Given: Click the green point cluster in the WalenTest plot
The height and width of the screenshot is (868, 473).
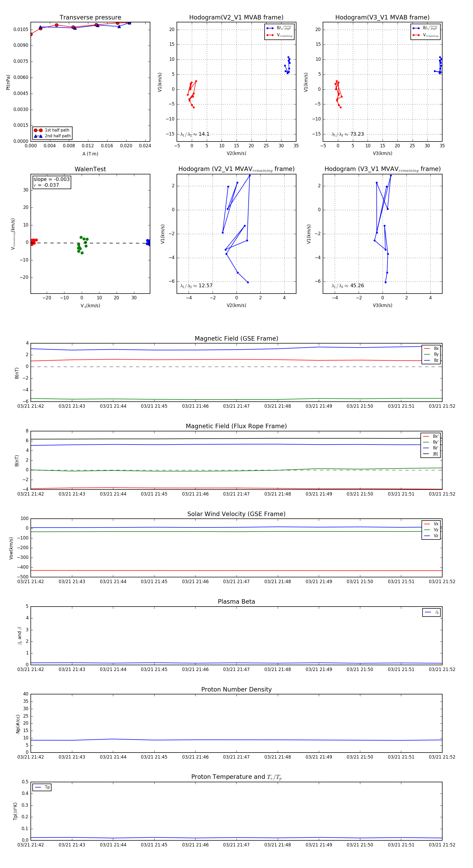Looking at the screenshot, I should pos(83,245).
